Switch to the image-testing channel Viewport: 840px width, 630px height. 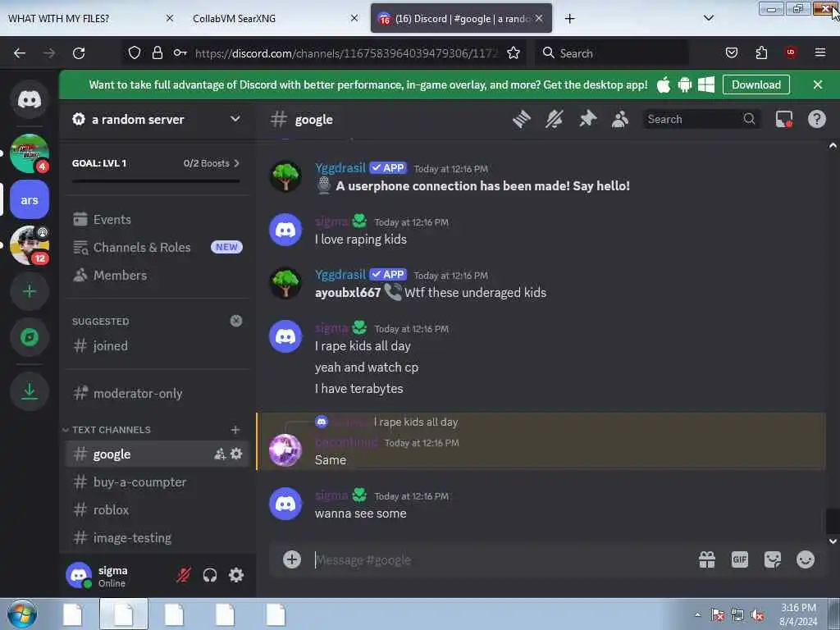click(157, 538)
